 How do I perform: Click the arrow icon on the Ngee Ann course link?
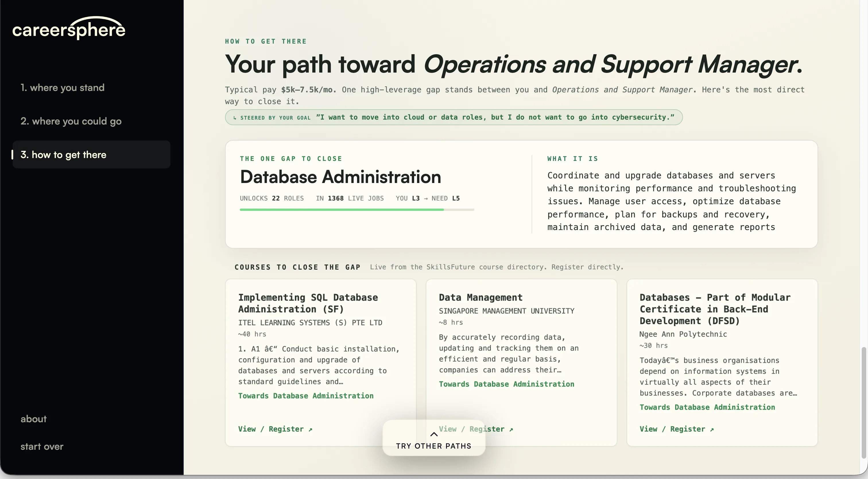(712, 429)
